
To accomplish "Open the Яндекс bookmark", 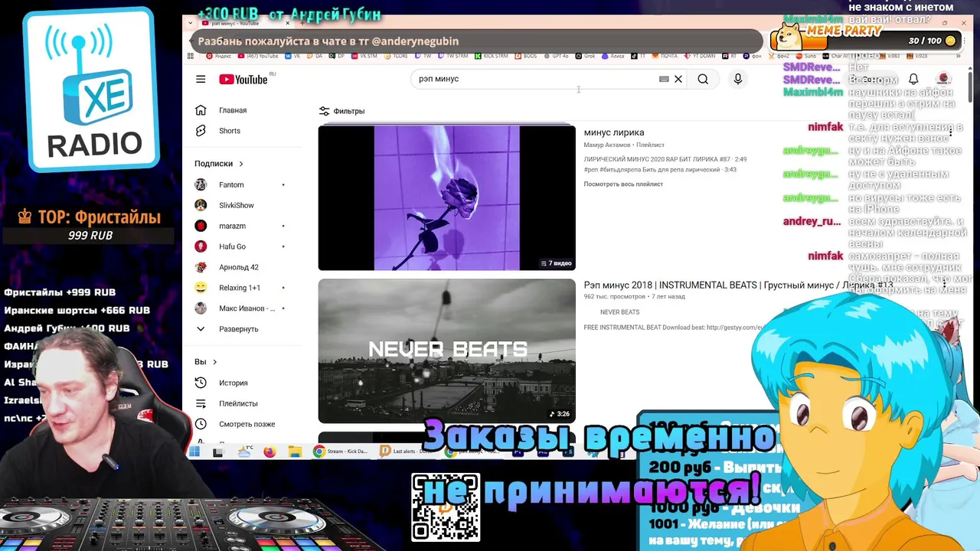I will pyautogui.click(x=218, y=56).
